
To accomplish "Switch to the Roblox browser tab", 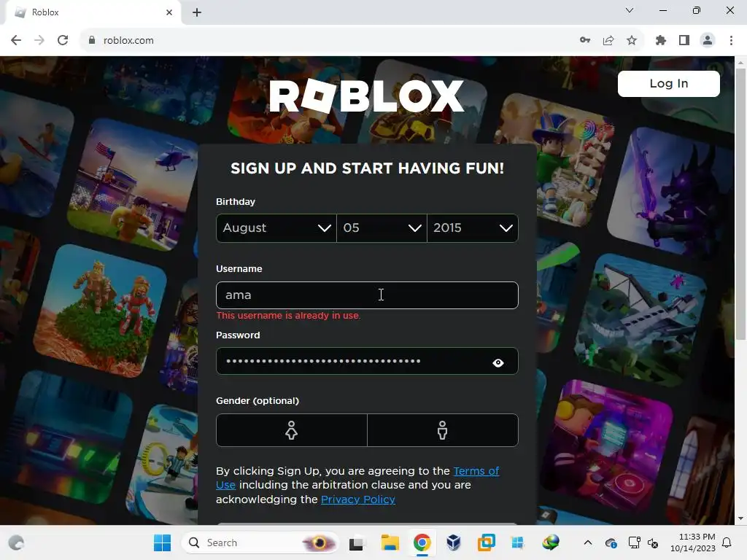I will coord(93,12).
